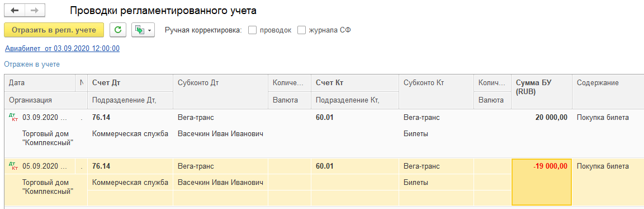Open Авиабилет от 03.09.2020 link
This screenshot has width=644, height=209.
click(62, 49)
